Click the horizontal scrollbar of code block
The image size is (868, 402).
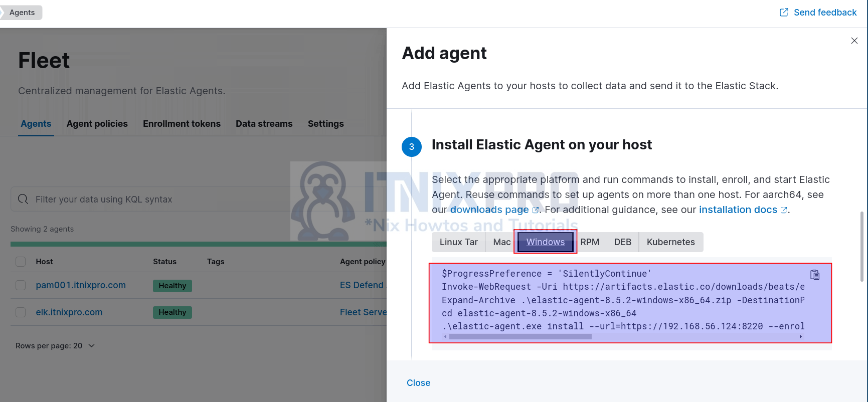[x=520, y=337]
